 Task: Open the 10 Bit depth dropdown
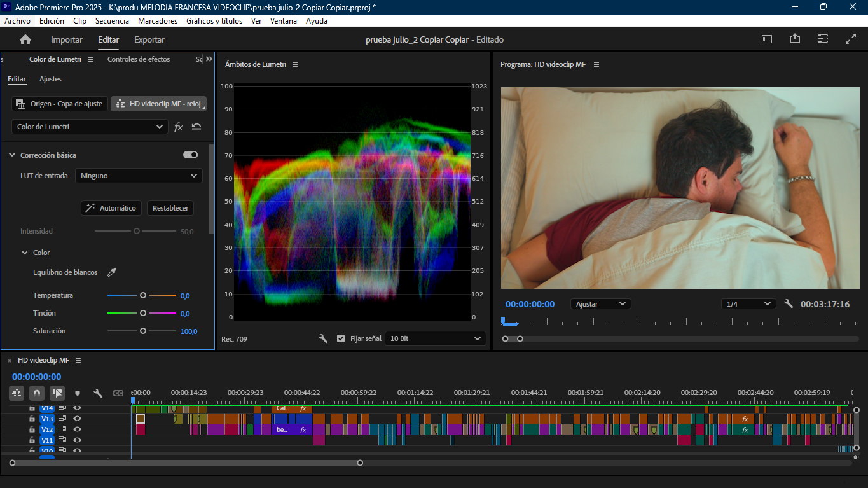(x=435, y=338)
